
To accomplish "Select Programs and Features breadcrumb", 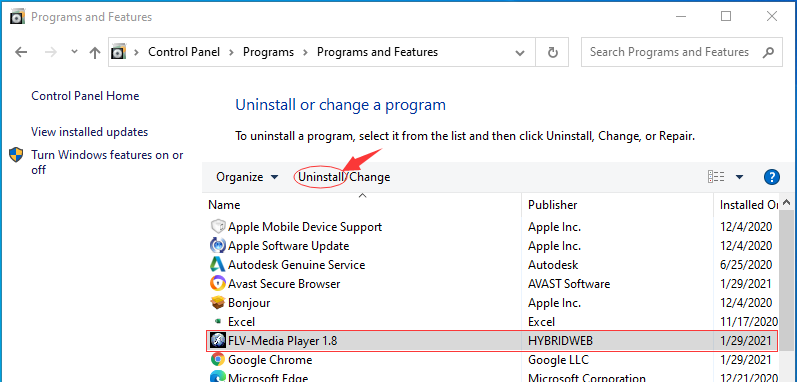I will (x=378, y=52).
